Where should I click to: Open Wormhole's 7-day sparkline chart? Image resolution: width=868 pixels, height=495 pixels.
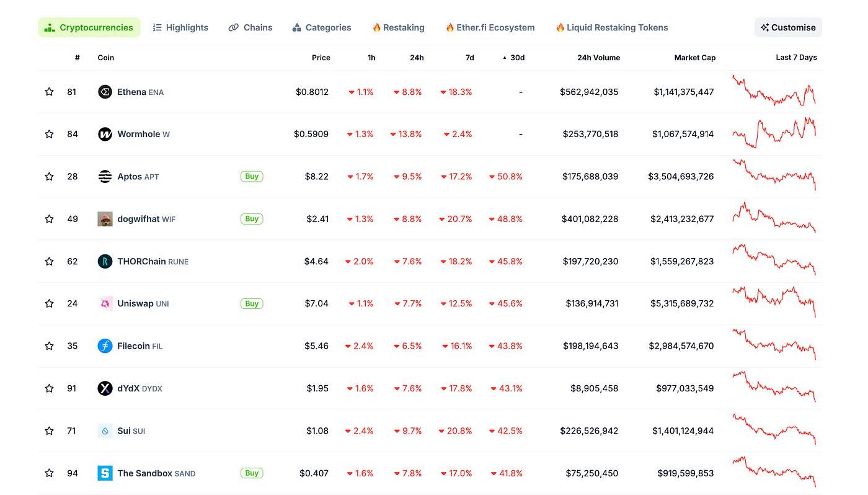point(774,133)
